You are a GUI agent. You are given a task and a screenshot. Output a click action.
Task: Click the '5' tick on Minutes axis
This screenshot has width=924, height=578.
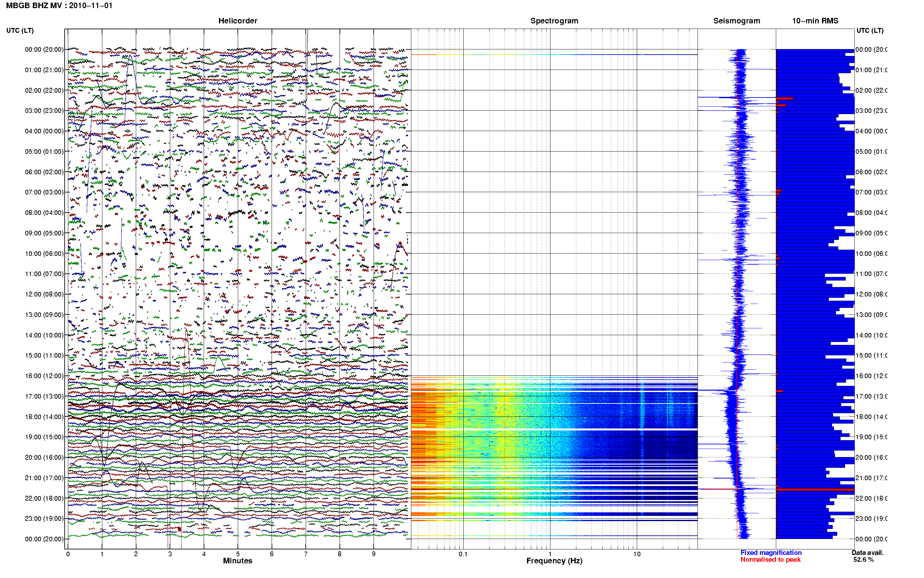pos(237,554)
